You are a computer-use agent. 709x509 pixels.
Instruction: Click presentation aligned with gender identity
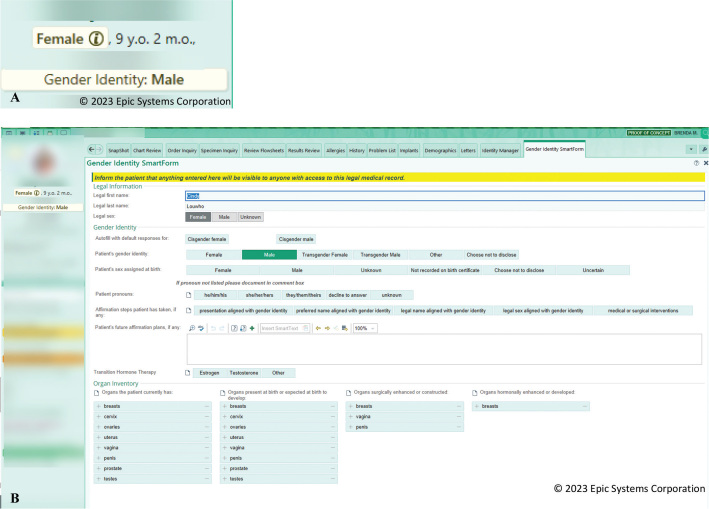pyautogui.click(x=243, y=311)
